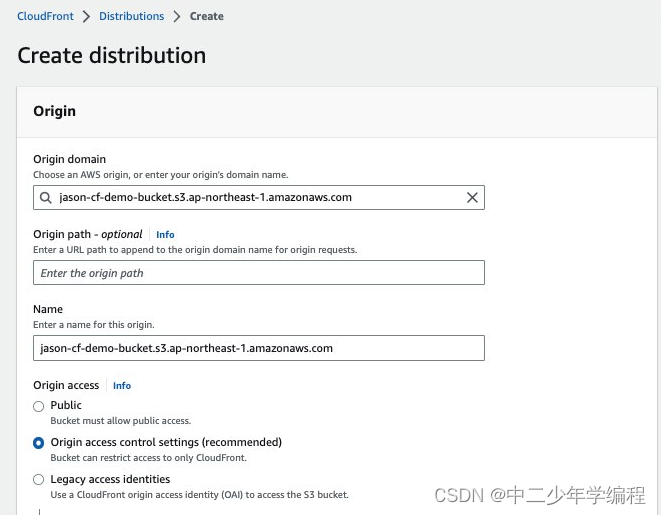
Task: Click the legacy OAI description text
Action: point(199,495)
